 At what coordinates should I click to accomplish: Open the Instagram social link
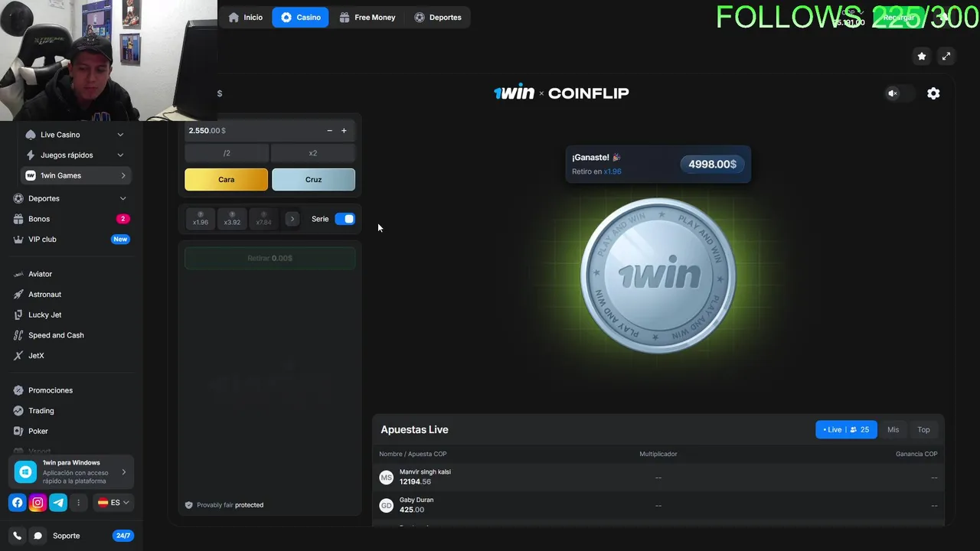pos(38,503)
